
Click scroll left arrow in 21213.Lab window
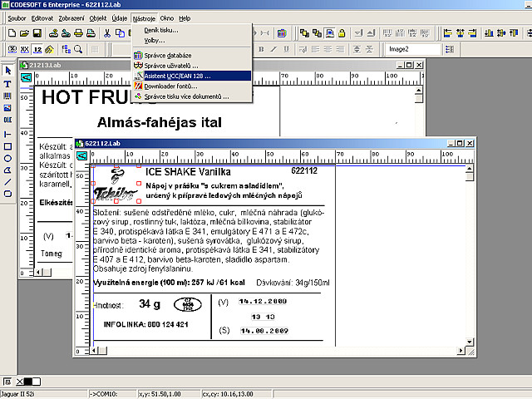[38, 272]
